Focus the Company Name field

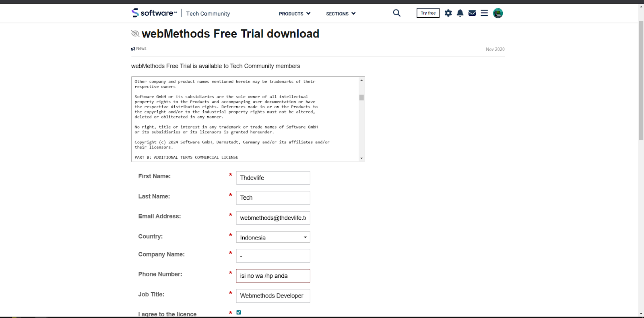tap(273, 256)
